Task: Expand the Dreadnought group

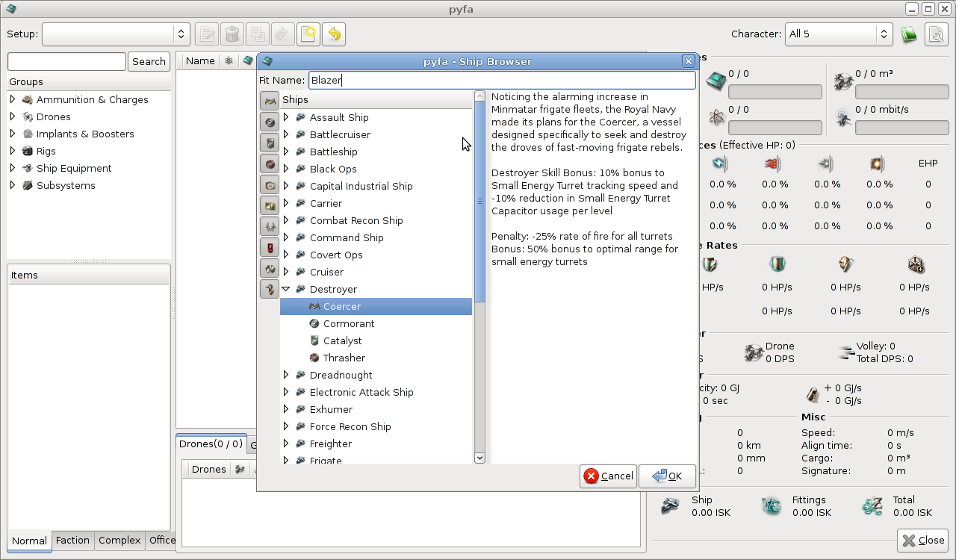Action: click(x=286, y=375)
